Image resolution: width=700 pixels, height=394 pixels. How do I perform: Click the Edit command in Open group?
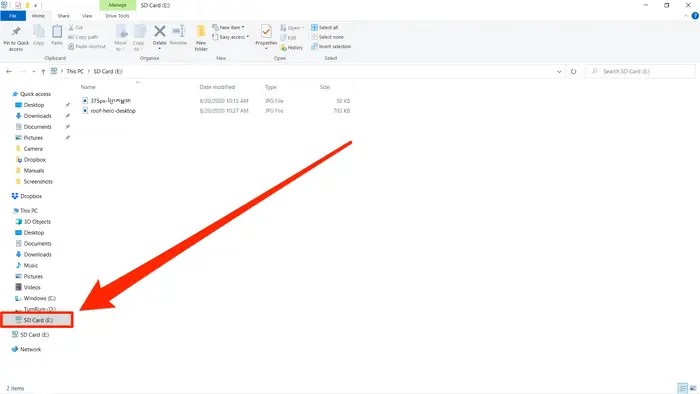point(288,37)
